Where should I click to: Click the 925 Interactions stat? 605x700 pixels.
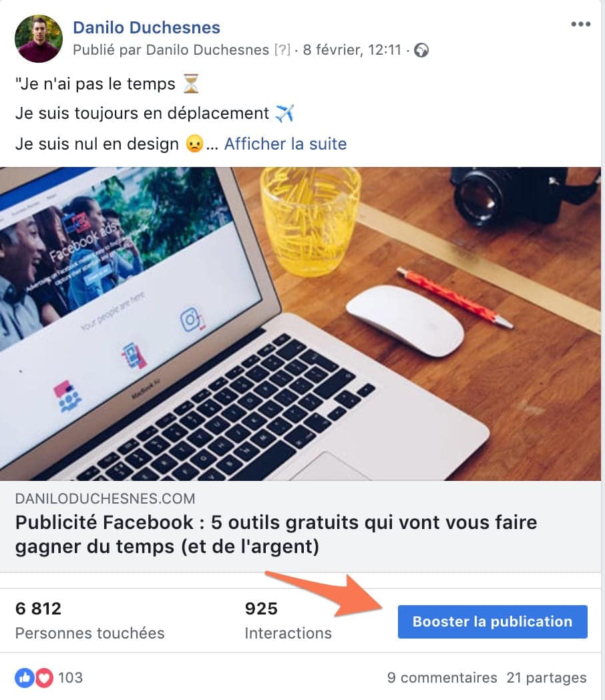pos(288,621)
